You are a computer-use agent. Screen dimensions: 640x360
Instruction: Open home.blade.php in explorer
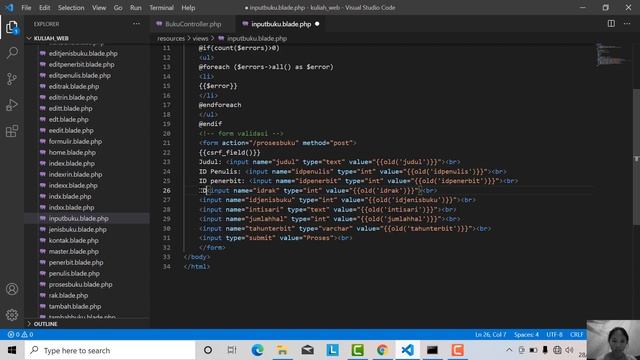(x=72, y=152)
